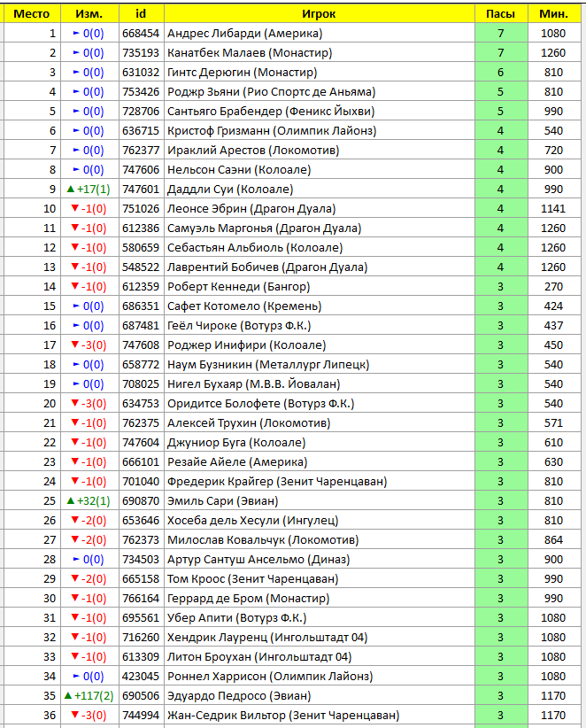Click minutes value 437
Viewport: 586px width, 728px height.
(554, 326)
